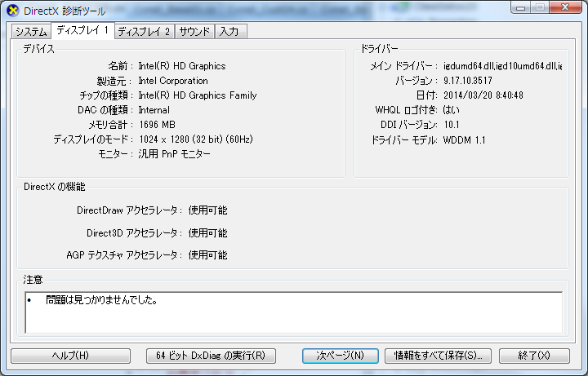588x376 pixels.
Task: Click chip type Intel(R) HD Graphics Family
Action: pyautogui.click(x=198, y=95)
